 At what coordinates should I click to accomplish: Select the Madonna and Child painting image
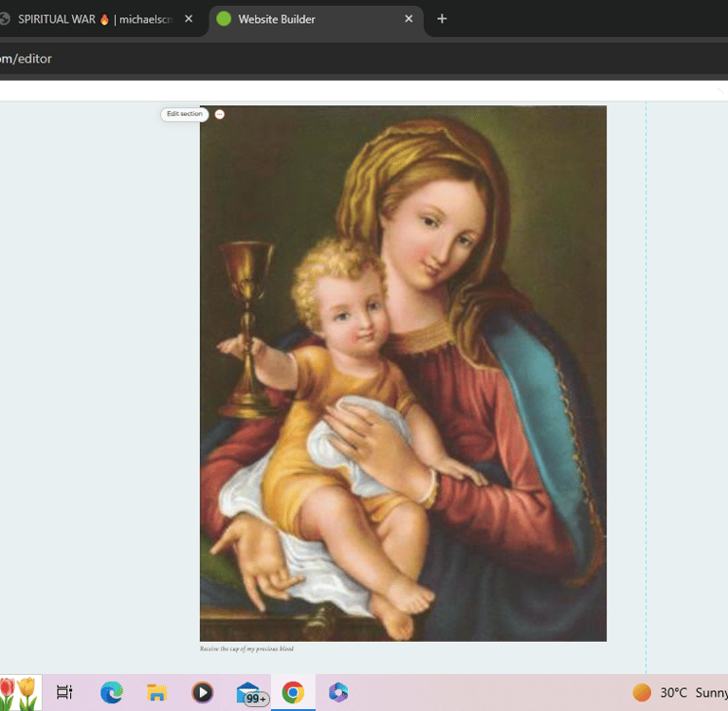coord(403,374)
